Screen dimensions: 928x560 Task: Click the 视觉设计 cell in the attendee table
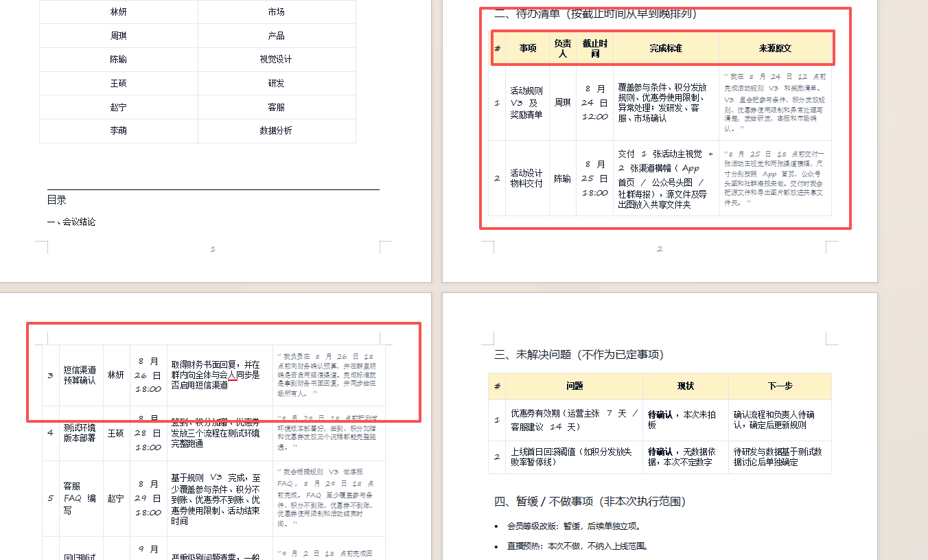click(x=277, y=60)
